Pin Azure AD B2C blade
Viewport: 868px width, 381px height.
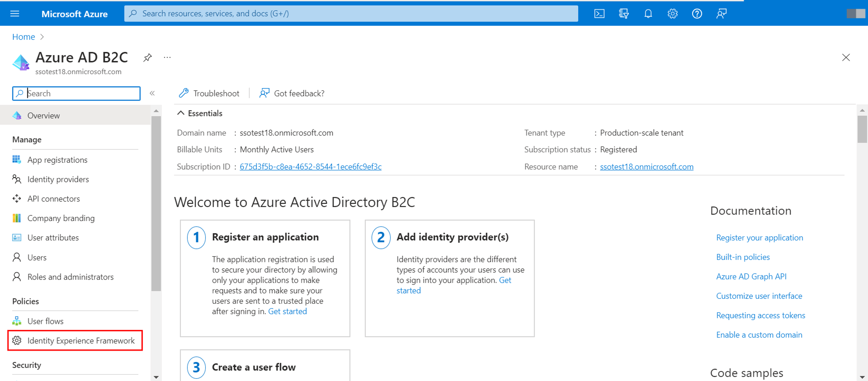147,58
